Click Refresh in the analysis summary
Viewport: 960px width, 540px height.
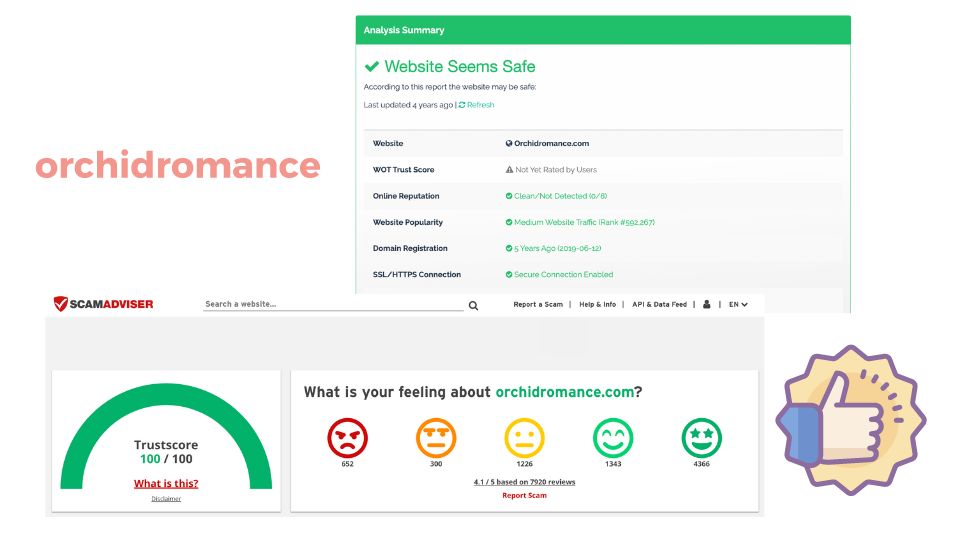[476, 105]
